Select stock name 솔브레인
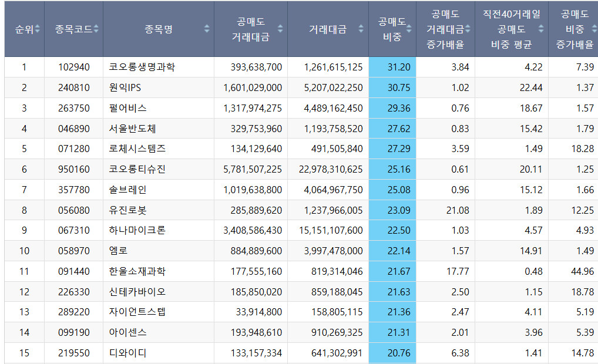This screenshot has width=598, height=364. 127,190
